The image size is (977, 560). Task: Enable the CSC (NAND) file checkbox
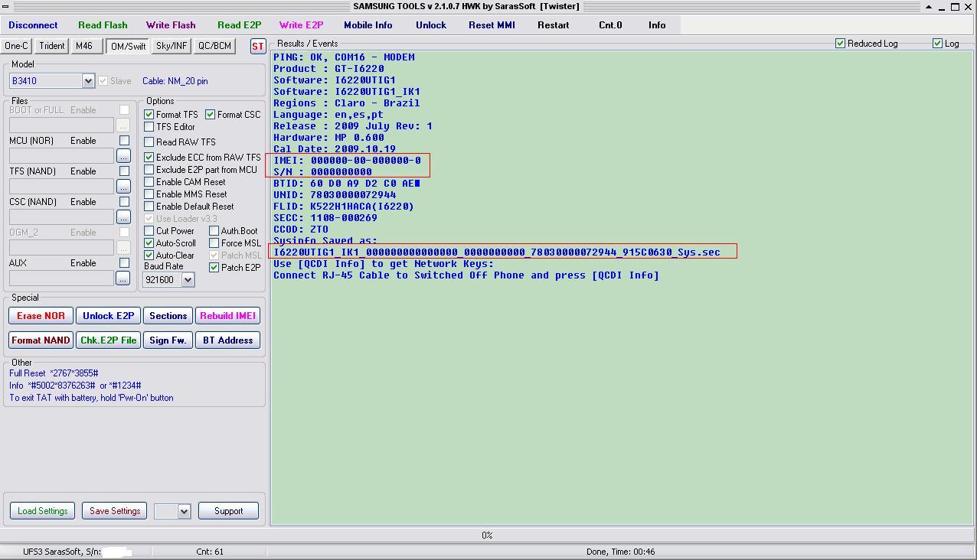[124, 202]
